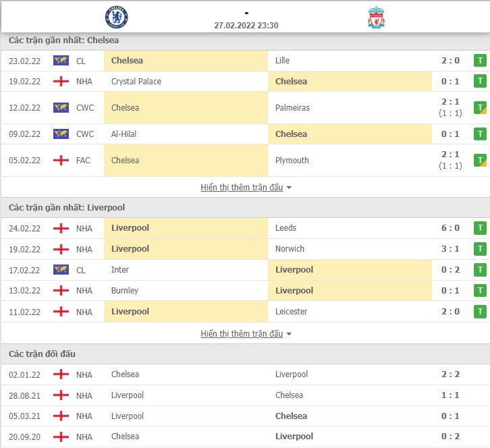Click the Liverpool club crest logo
The width and height of the screenshot is (490, 448).
point(376,18)
